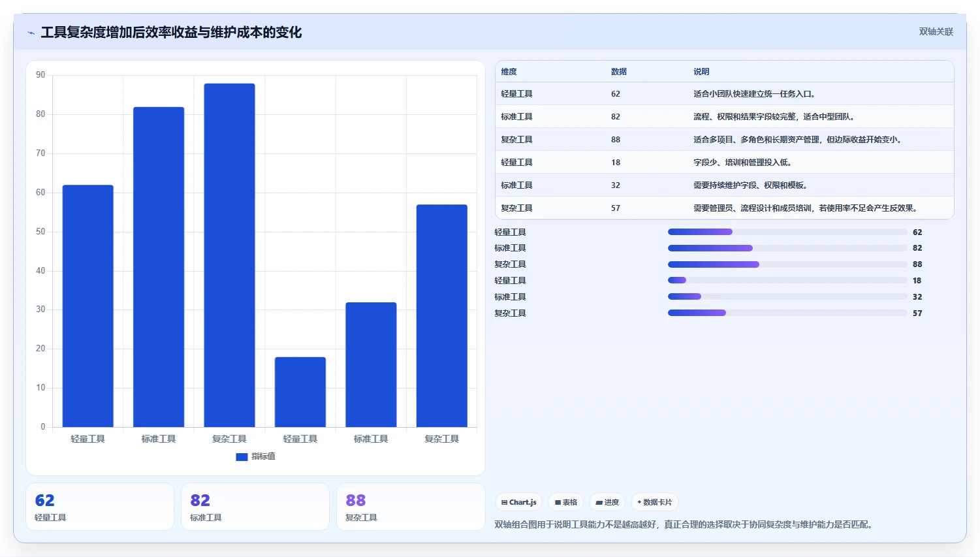Click the lightning icon beside the dashboard title
The height and width of the screenshot is (557, 980).
31,33
